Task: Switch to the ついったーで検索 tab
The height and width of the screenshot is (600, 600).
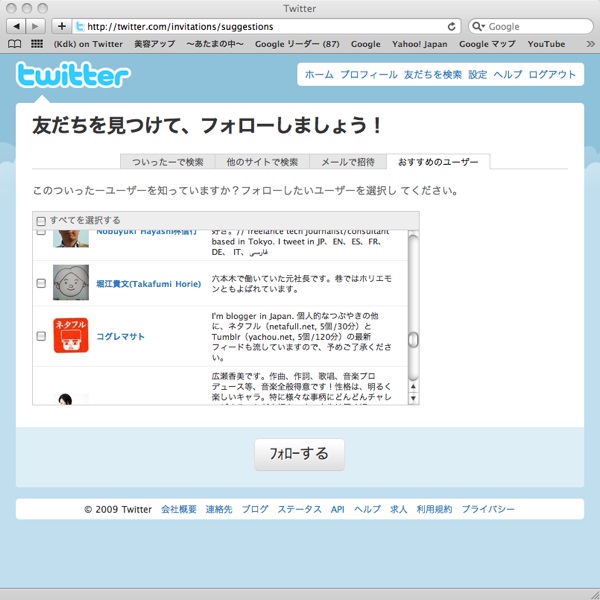Action: (168, 162)
